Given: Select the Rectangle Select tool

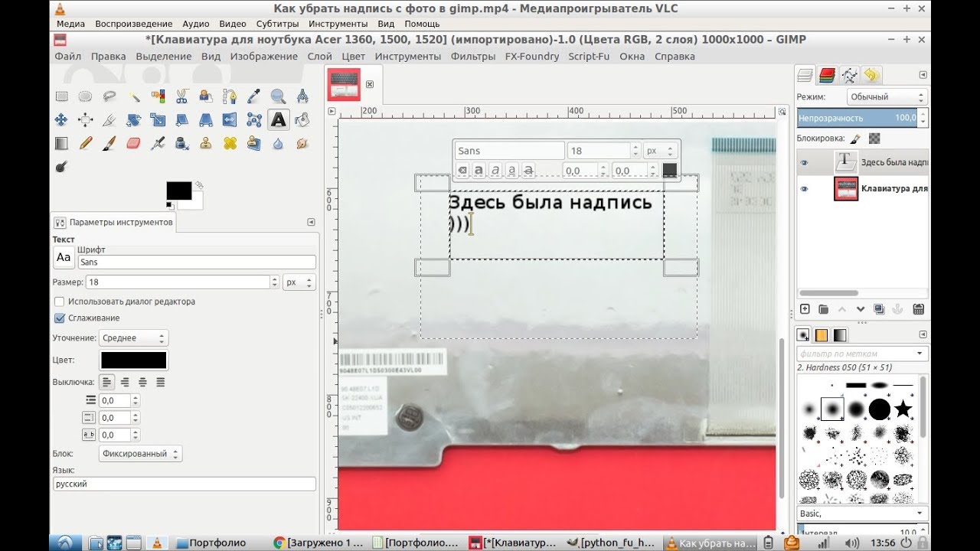Looking at the screenshot, I should pos(61,96).
